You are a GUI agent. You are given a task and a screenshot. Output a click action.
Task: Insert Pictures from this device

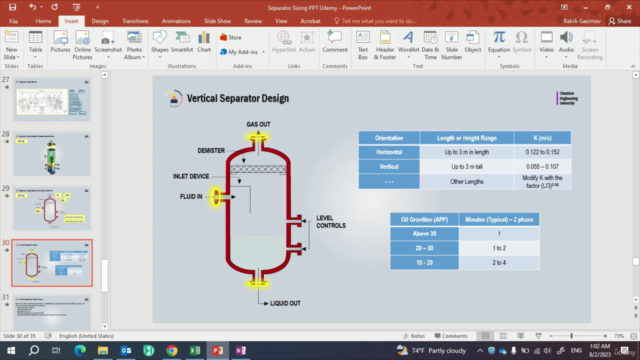(60, 42)
